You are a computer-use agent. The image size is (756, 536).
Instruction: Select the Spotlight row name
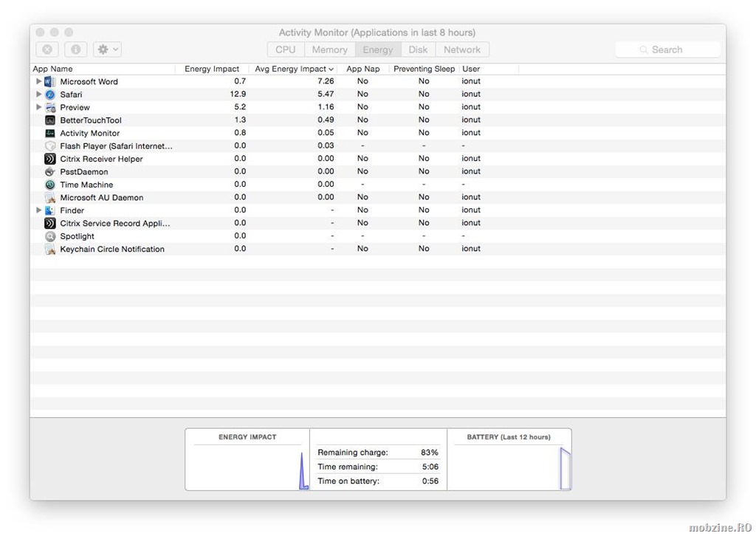click(77, 236)
